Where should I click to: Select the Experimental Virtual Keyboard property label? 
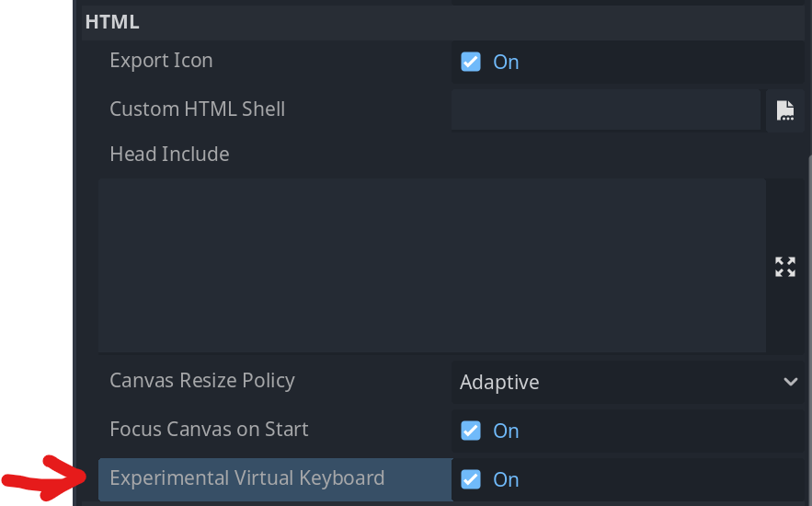point(247,478)
